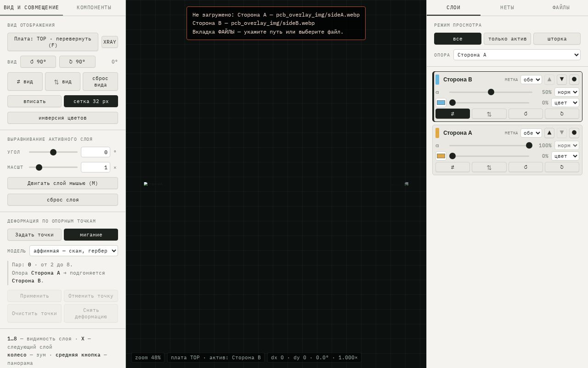Viewport: 588px width, 368px height.
Task: Toggle XRAY mode
Action: tap(110, 42)
